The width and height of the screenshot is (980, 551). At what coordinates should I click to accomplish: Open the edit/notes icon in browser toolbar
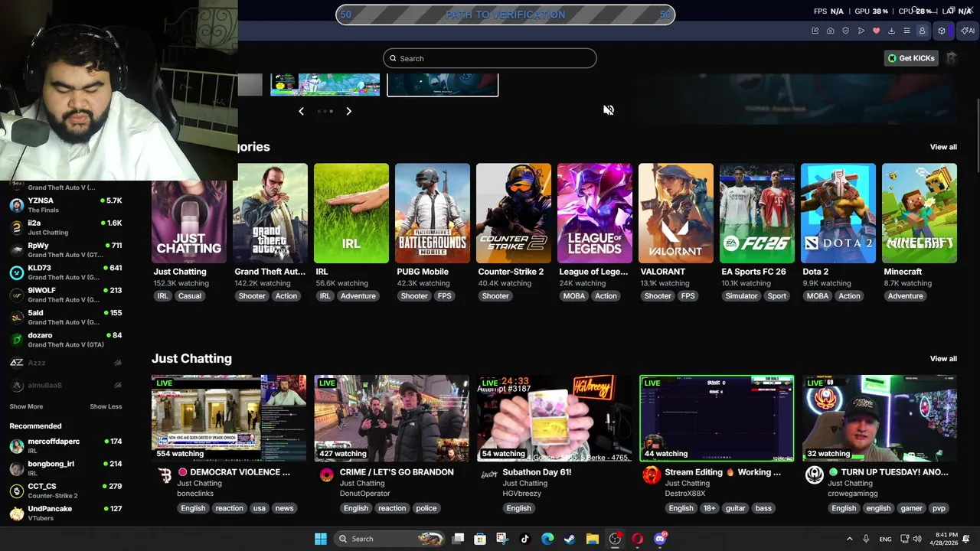815,31
